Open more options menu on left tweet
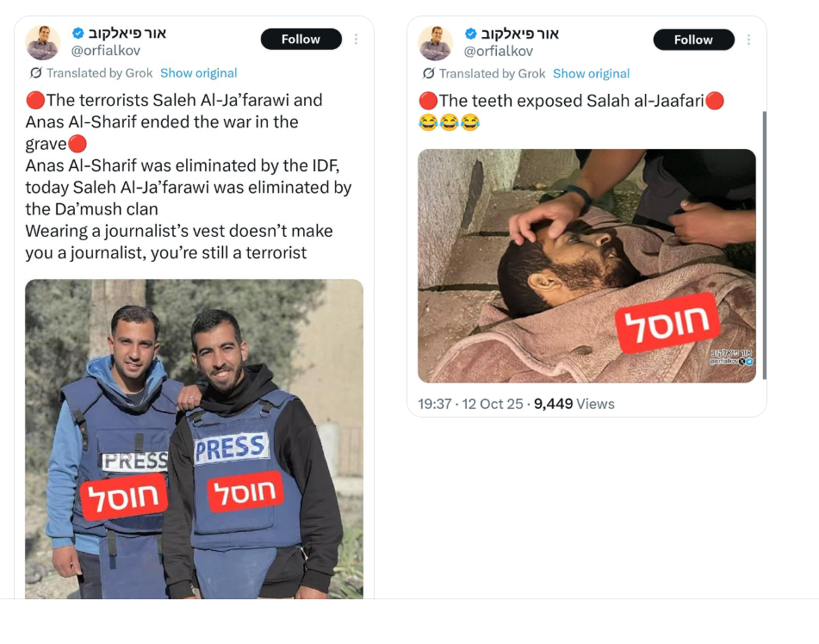This screenshot has height=644, width=819. pyautogui.click(x=357, y=39)
